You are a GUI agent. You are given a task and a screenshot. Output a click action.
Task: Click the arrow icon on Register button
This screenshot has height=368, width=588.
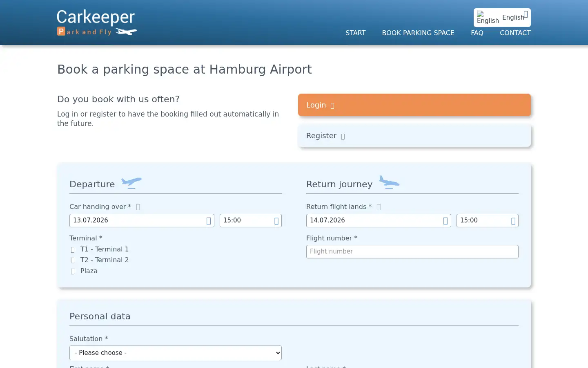pos(343,137)
